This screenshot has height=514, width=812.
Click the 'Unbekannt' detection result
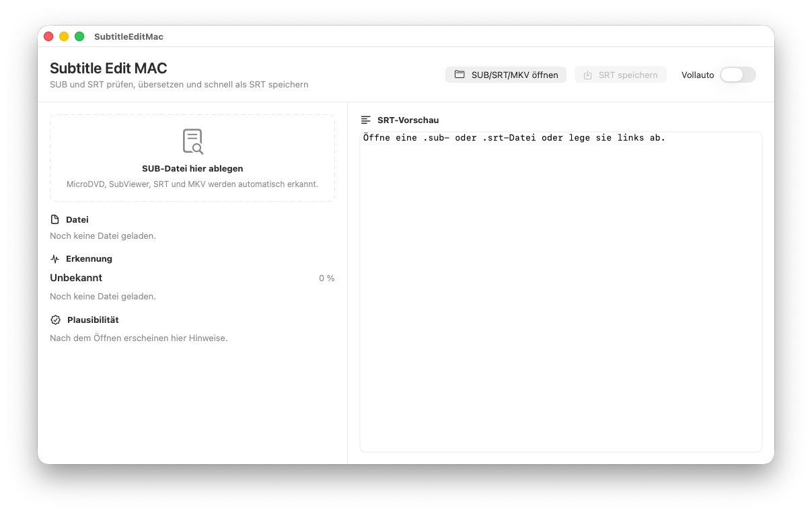pos(76,278)
